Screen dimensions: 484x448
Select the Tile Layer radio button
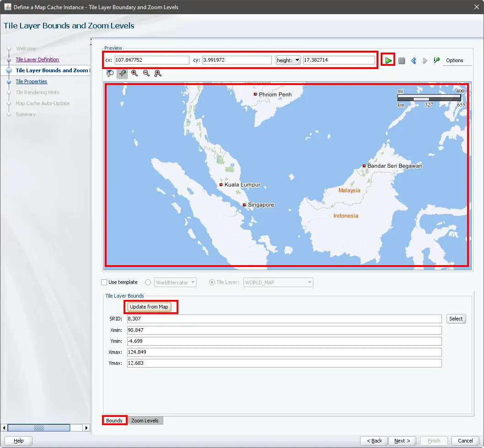coord(212,283)
